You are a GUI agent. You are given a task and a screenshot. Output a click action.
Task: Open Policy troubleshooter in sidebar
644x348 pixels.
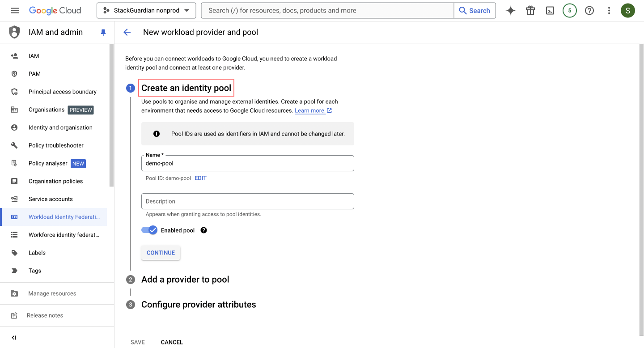56,145
